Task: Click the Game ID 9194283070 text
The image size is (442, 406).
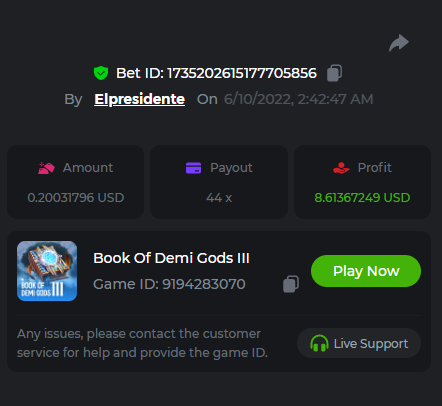Action: click(169, 284)
